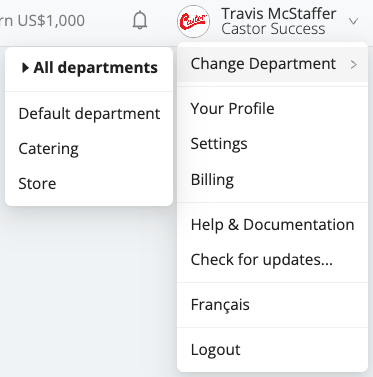Viewport: 373px width, 377px height.
Task: Log out of the account
Action: 272,350
